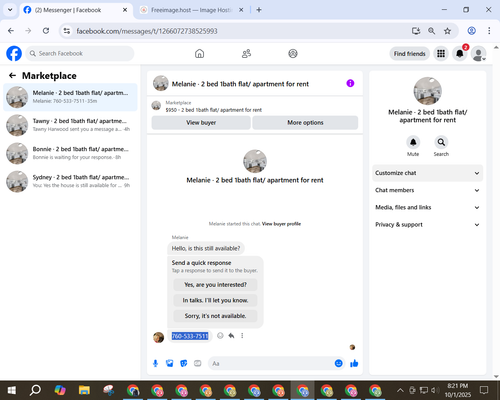Screen dimensions: 500x400
Task: Bookmark this page with the star icon
Action: 447,31
